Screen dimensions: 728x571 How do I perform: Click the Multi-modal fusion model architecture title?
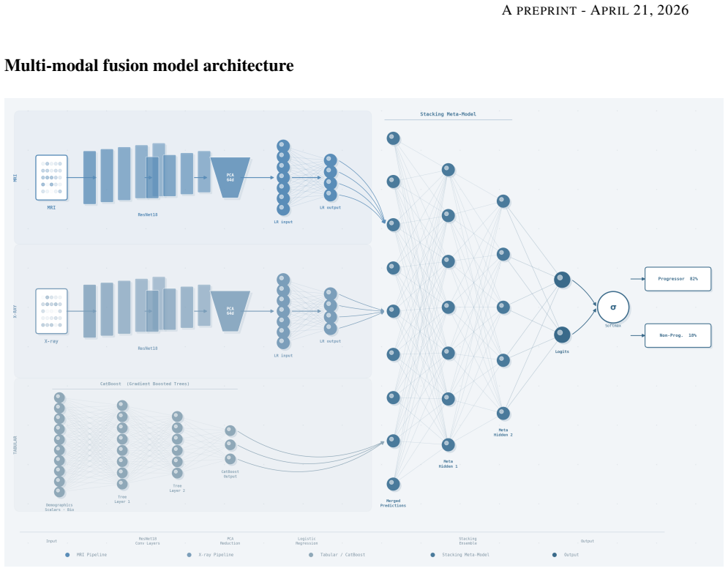pos(149,65)
